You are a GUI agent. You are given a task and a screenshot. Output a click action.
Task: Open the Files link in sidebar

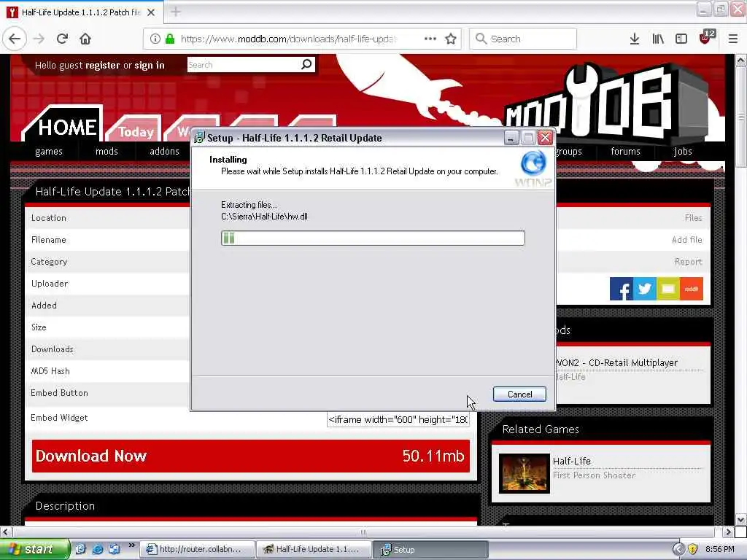pyautogui.click(x=693, y=217)
